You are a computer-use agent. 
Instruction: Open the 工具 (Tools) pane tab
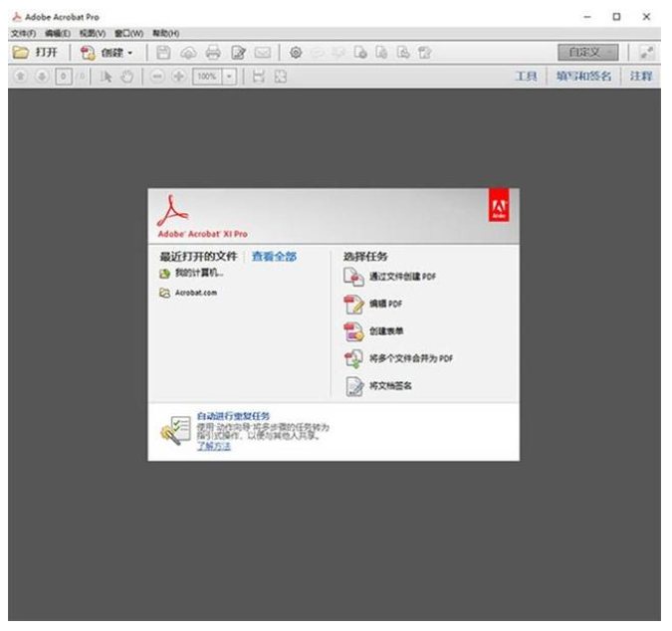[526, 77]
